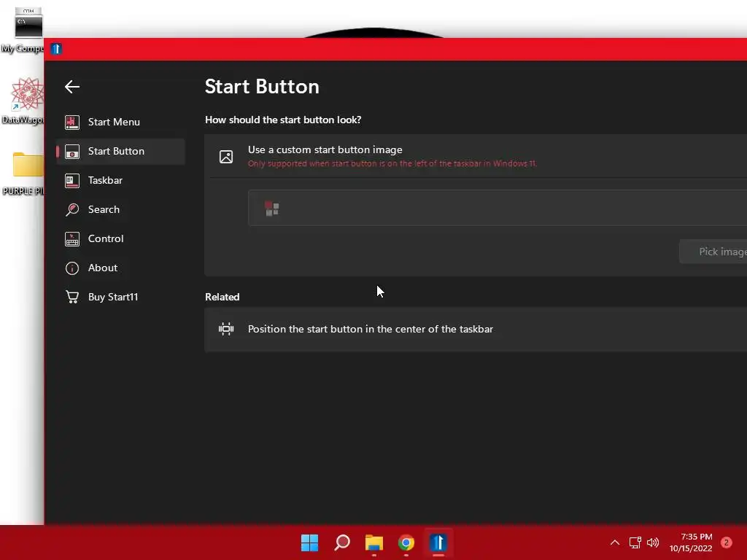The height and width of the screenshot is (560, 747).
Task: Select the Start Button sidebar item
Action: 120,152
